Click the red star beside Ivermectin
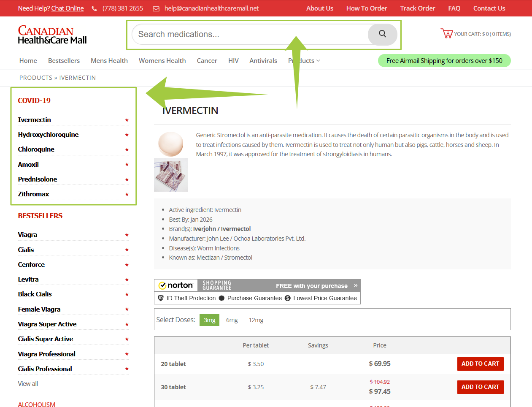The height and width of the screenshot is (407, 532). (x=127, y=120)
